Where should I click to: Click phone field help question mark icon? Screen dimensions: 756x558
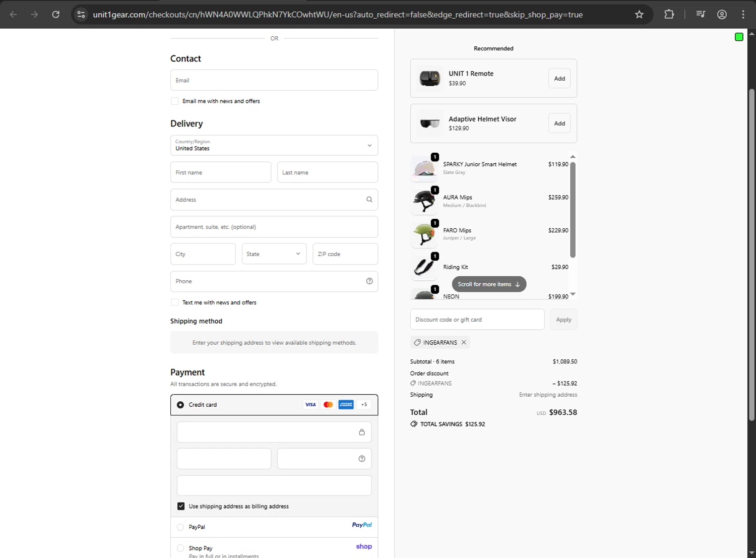click(369, 281)
